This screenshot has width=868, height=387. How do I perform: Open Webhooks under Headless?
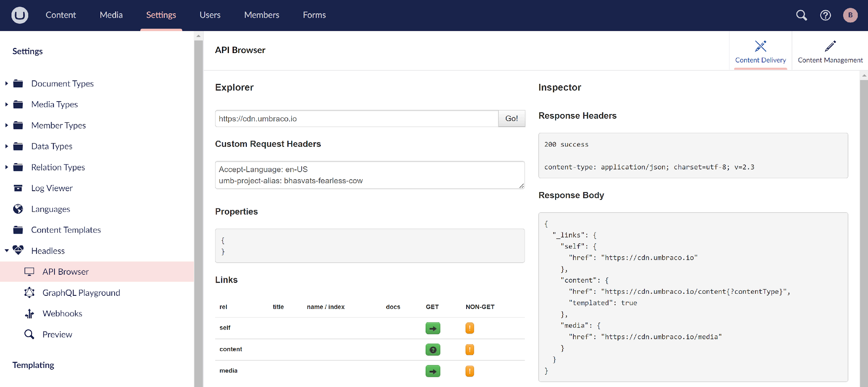tap(62, 313)
